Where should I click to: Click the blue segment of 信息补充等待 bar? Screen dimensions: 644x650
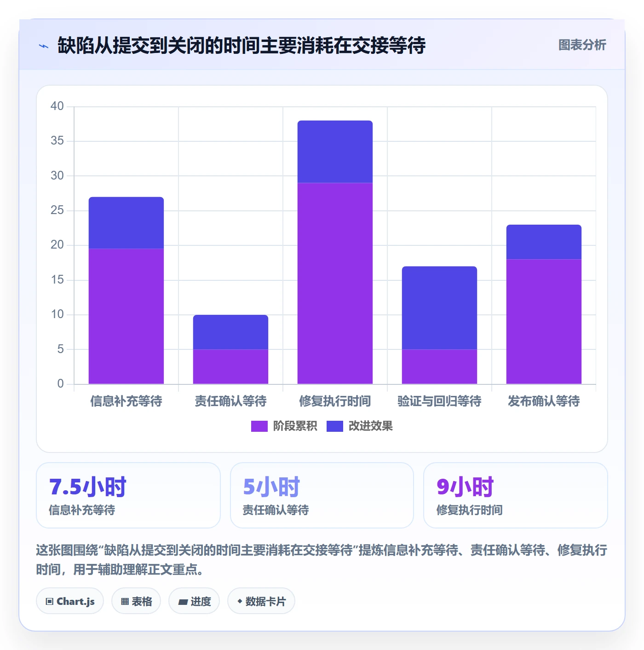[126, 223]
